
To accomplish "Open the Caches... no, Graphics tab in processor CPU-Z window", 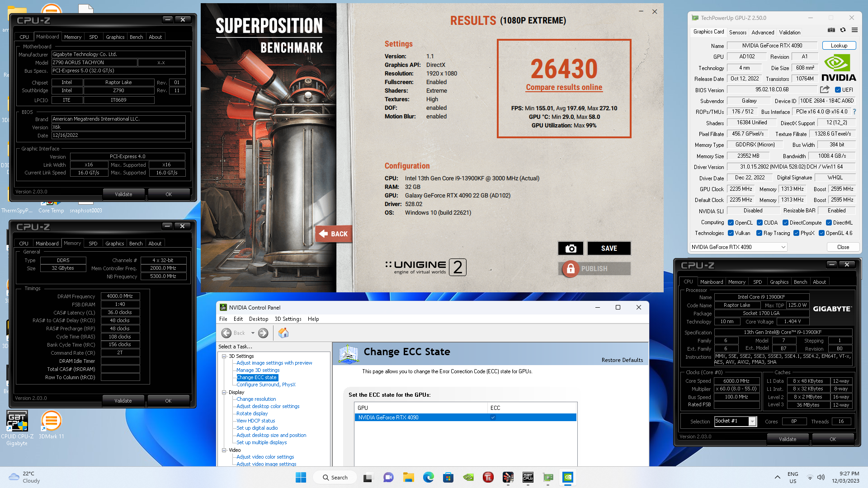I will [x=779, y=282].
